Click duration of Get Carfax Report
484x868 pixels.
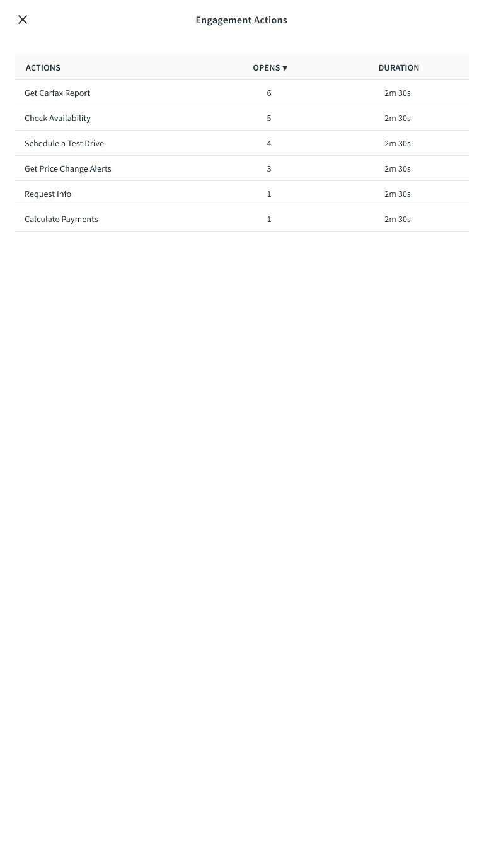pyautogui.click(x=397, y=93)
